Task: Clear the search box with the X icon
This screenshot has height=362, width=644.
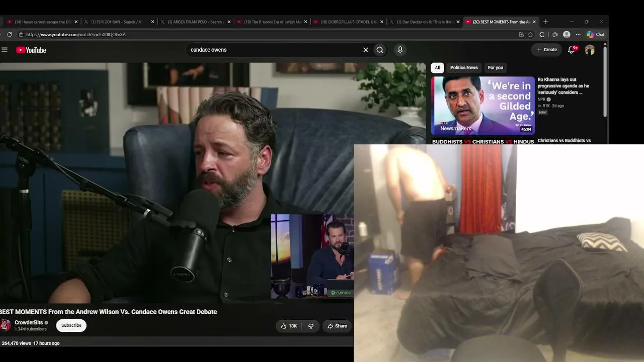Action: click(x=366, y=50)
